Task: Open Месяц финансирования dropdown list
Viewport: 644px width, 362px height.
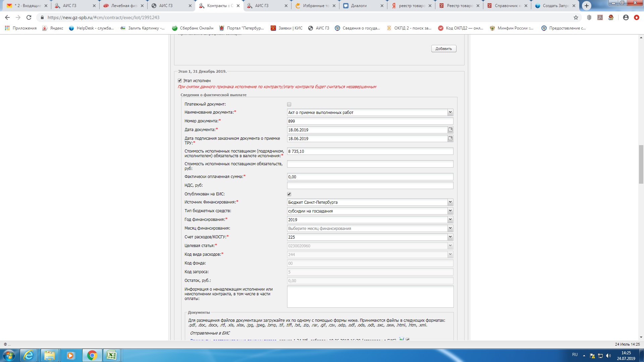Action: pyautogui.click(x=450, y=228)
